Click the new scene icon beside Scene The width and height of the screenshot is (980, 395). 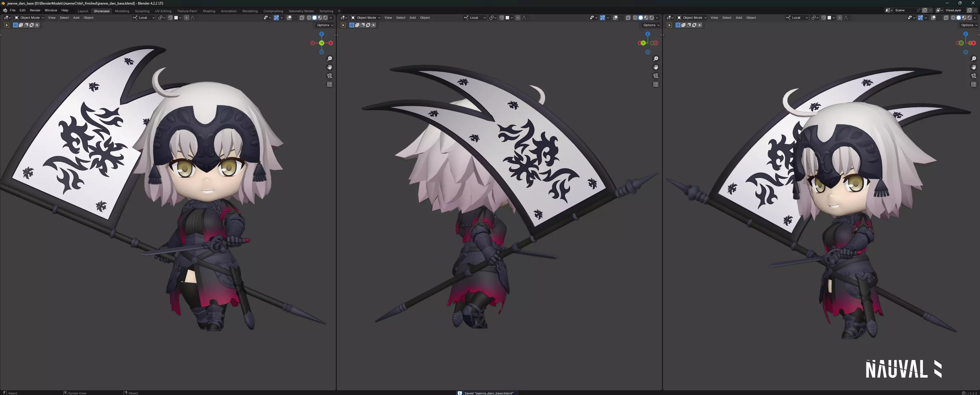click(x=924, y=10)
